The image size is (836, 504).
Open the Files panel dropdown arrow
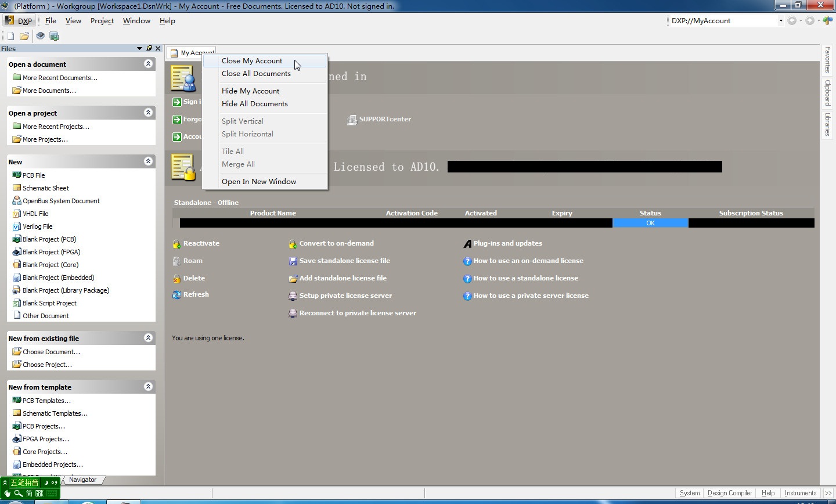pyautogui.click(x=139, y=48)
